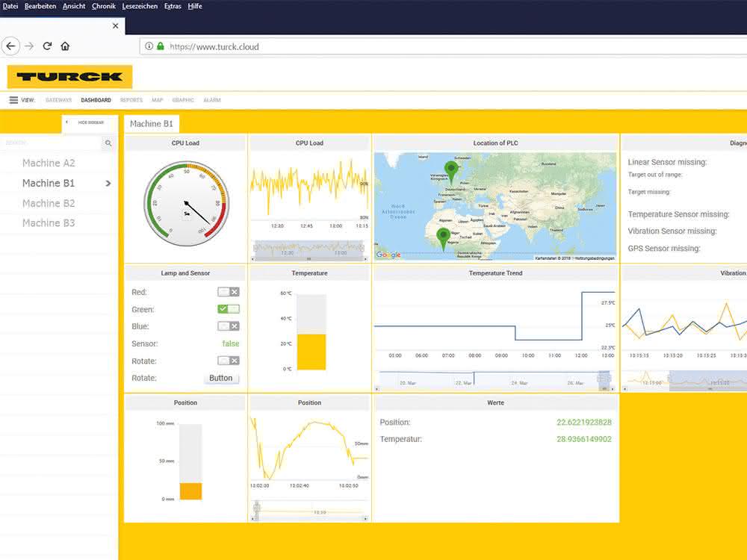Click the site info icon in the address bar
Screen dimensions: 747x560
pos(149,46)
